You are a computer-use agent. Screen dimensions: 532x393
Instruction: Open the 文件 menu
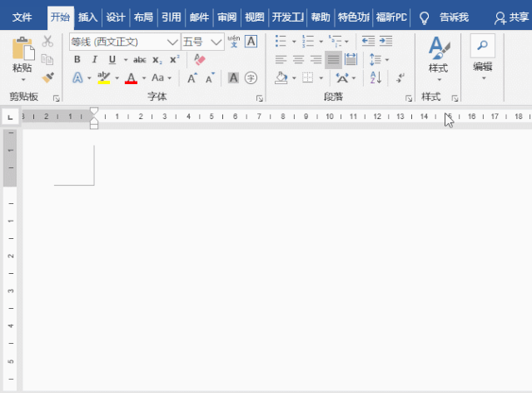22,17
